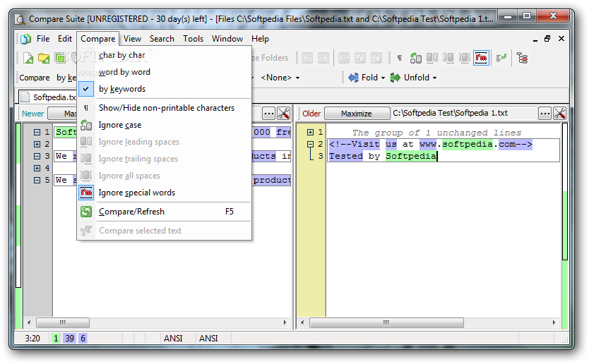Open the Unfold dropdown arrow
589x364 pixels.
[x=434, y=78]
